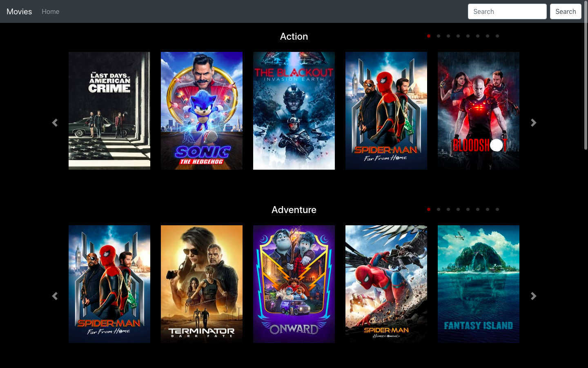This screenshot has width=588, height=368.
Task: Select The Blackout Invasion Earth poster
Action: (294, 110)
